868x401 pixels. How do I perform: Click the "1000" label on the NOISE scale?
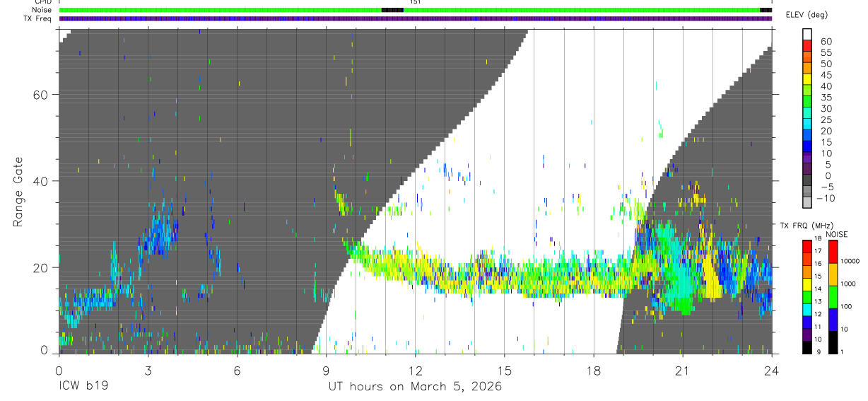[x=849, y=284]
